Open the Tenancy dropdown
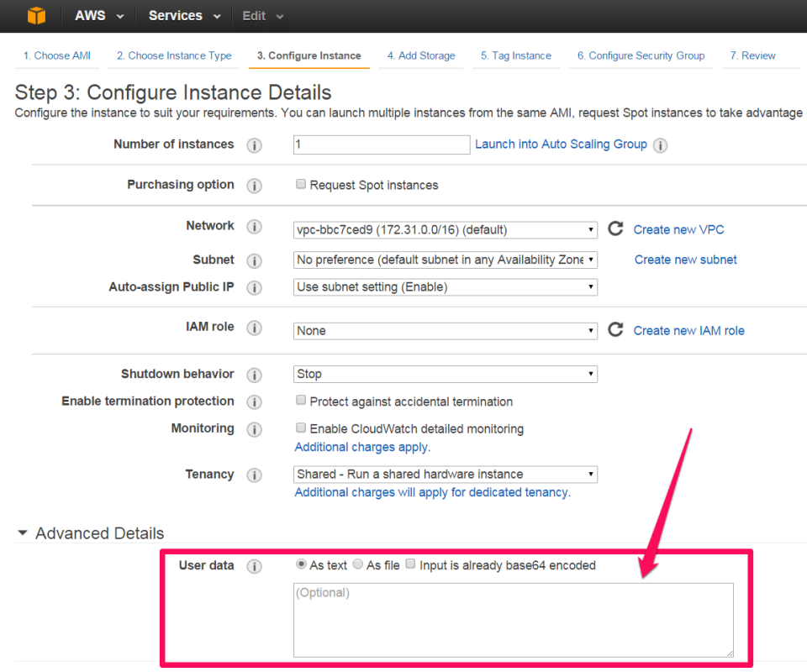The height and width of the screenshot is (672, 807). 446,474
